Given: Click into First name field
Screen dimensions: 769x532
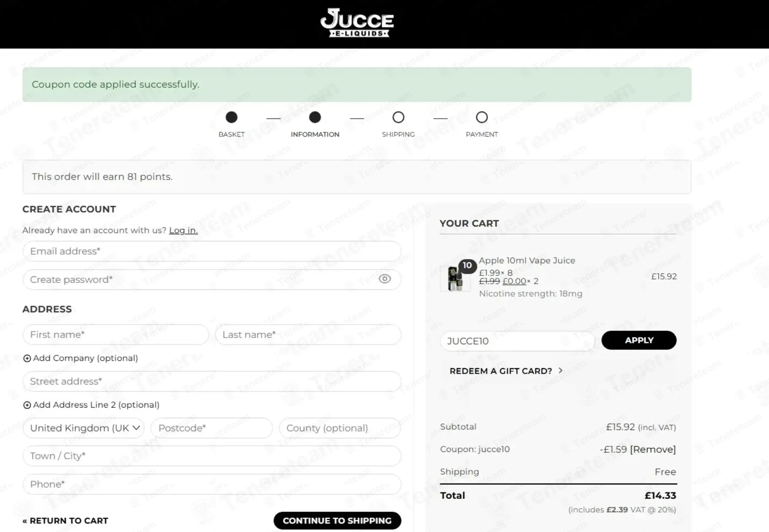Looking at the screenshot, I should point(116,335).
